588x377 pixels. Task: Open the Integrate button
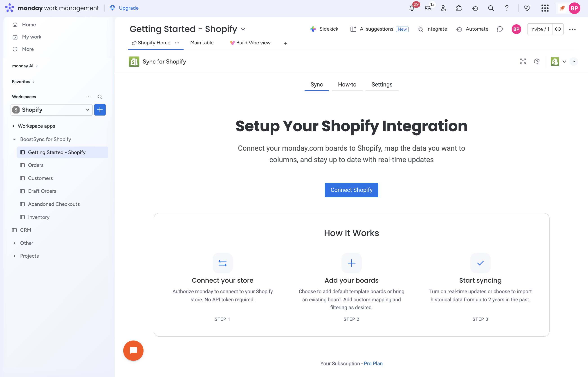tap(432, 29)
